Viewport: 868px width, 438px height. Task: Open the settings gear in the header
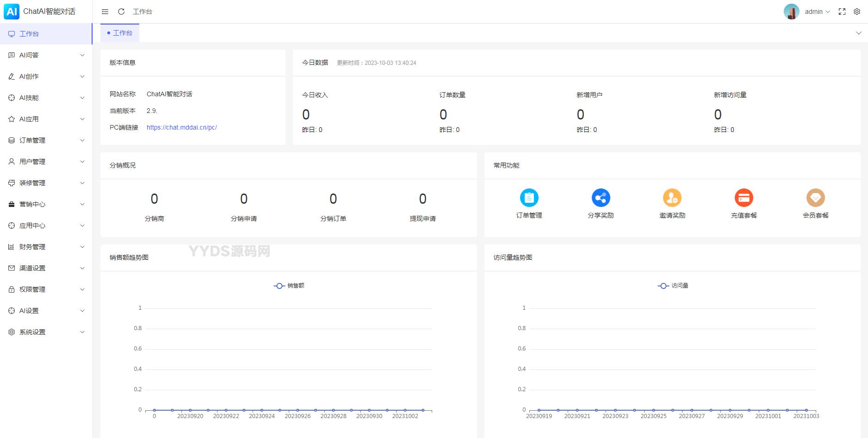tap(857, 12)
